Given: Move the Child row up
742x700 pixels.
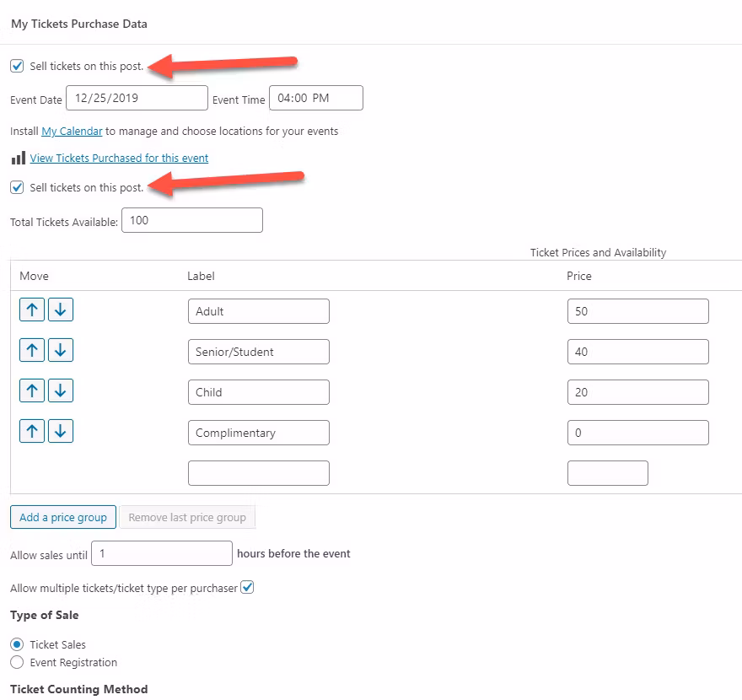Looking at the screenshot, I should coord(31,390).
